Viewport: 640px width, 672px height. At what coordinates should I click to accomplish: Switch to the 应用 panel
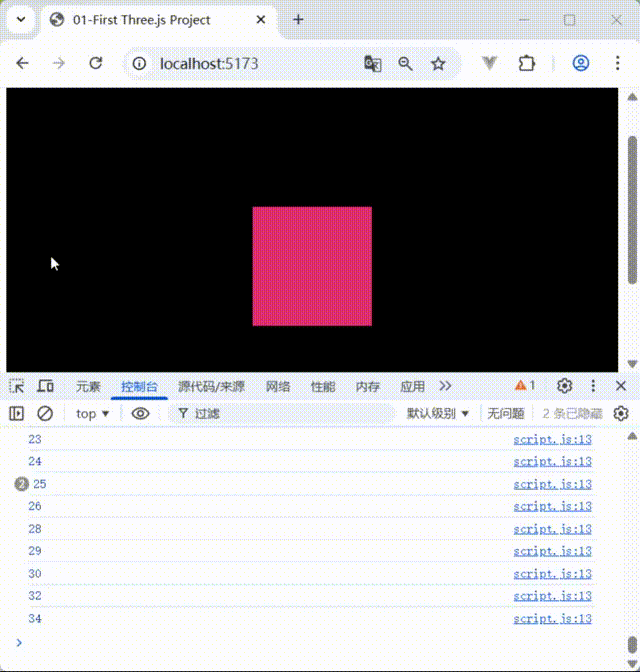point(412,387)
